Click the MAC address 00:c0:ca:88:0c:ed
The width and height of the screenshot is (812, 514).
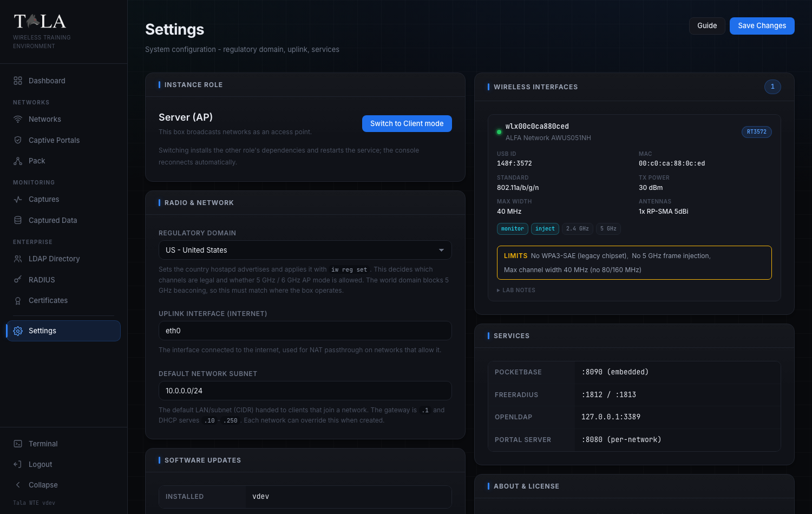tap(672, 163)
